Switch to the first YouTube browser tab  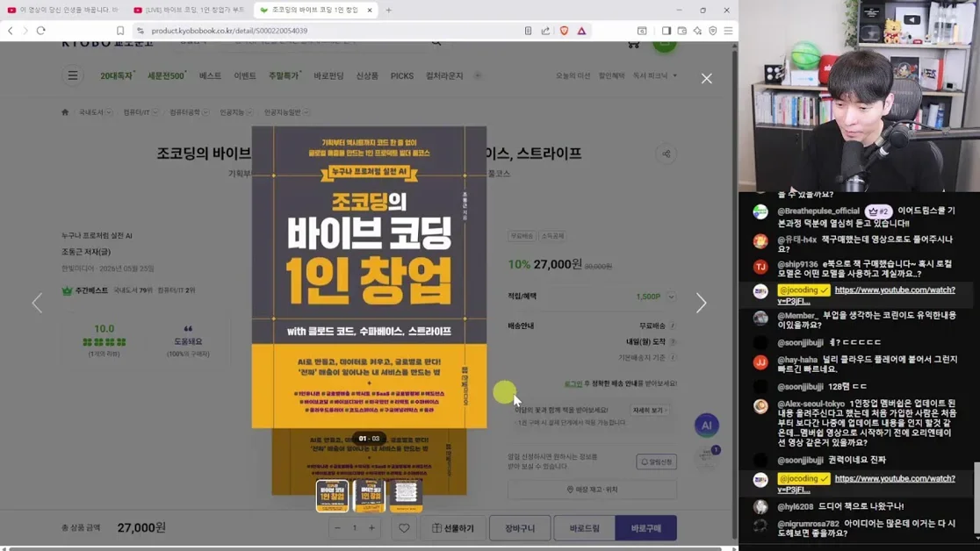pyautogui.click(x=62, y=10)
